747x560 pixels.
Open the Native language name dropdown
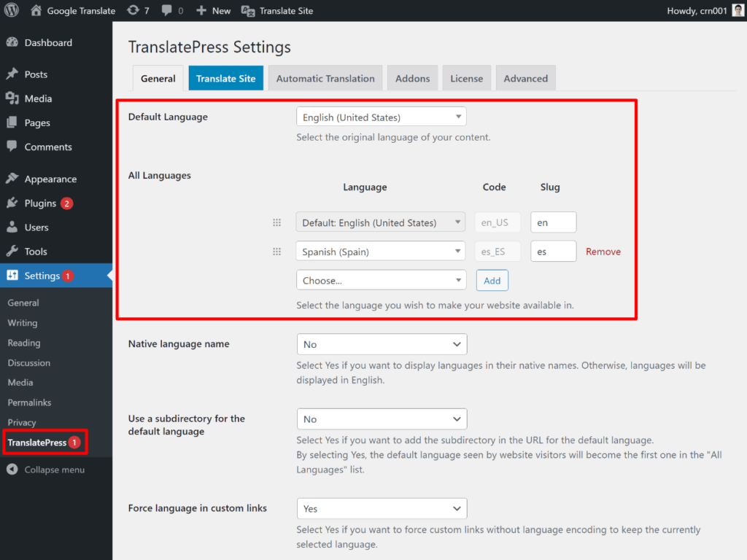pos(382,343)
